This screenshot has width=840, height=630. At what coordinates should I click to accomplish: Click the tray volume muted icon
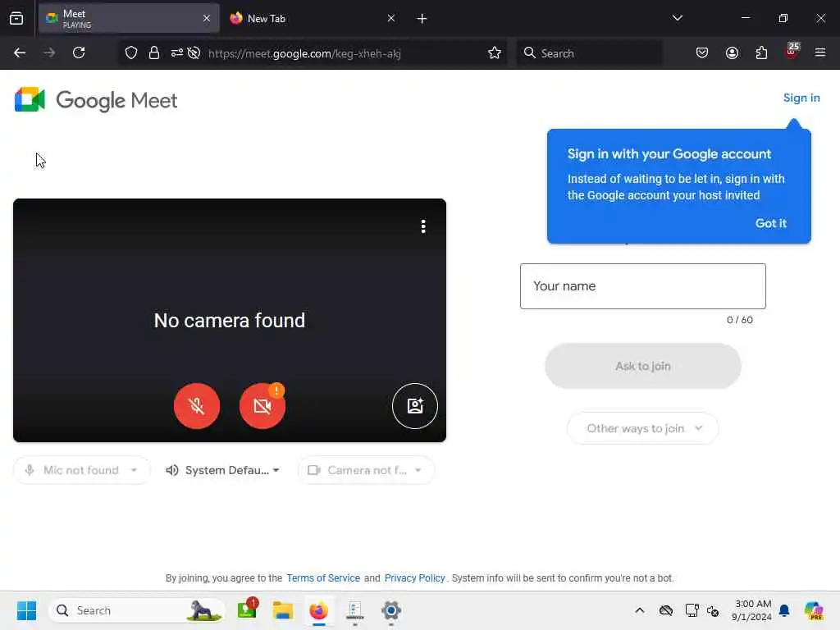tap(713, 610)
